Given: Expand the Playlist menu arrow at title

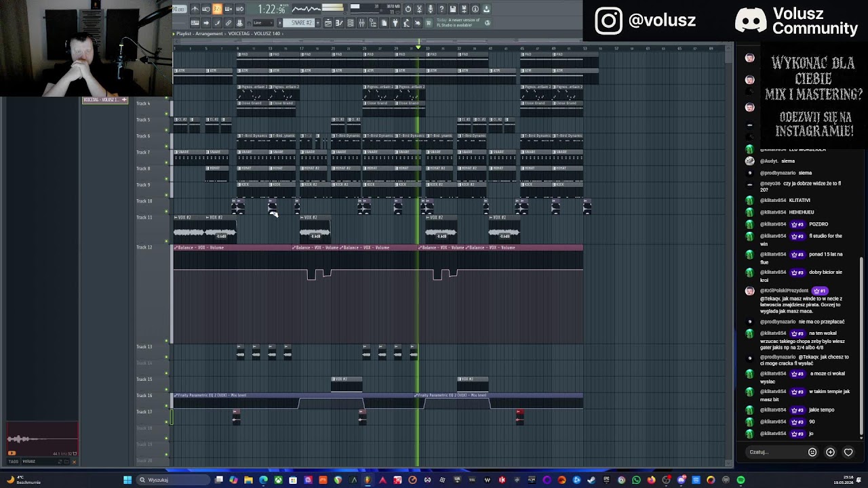Looking at the screenshot, I should click(174, 33).
